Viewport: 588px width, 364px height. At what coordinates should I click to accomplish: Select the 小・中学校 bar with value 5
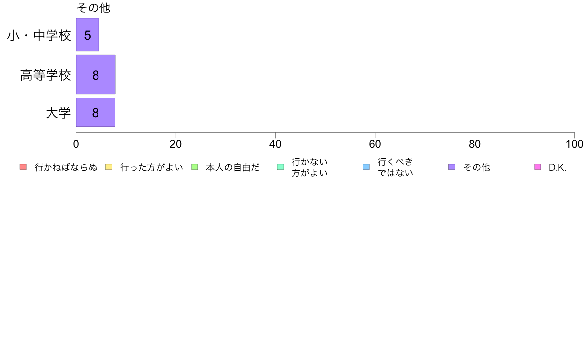click(88, 35)
